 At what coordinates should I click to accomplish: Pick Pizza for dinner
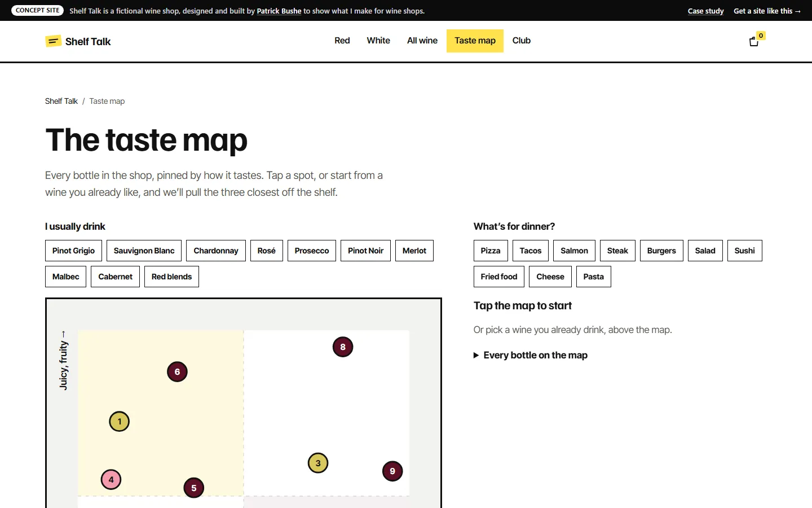coord(491,251)
